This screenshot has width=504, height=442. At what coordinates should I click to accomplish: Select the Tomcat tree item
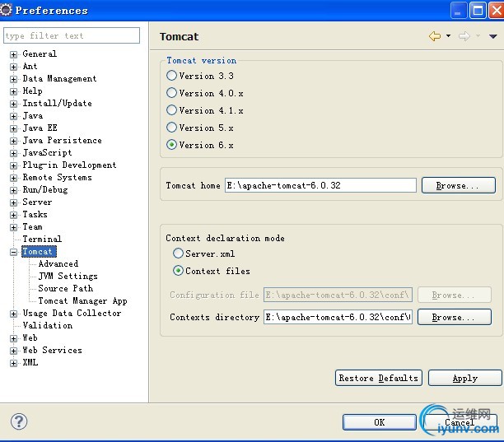click(39, 251)
